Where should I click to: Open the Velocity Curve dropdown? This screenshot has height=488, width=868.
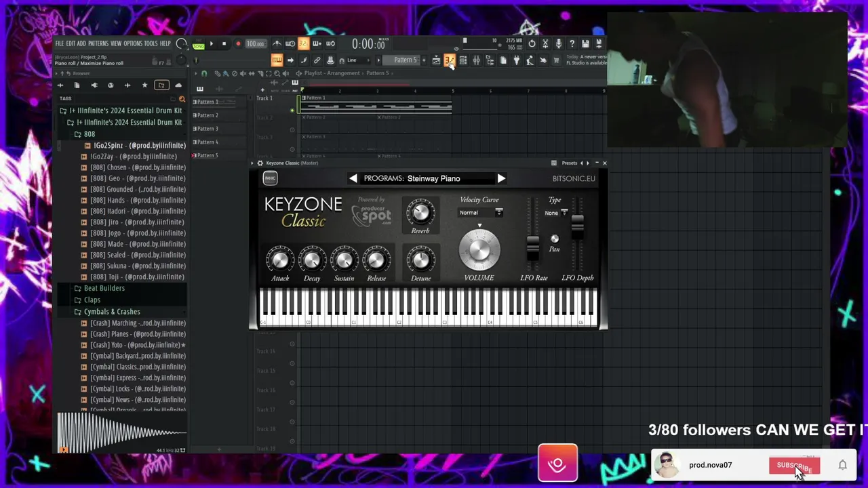coord(481,213)
